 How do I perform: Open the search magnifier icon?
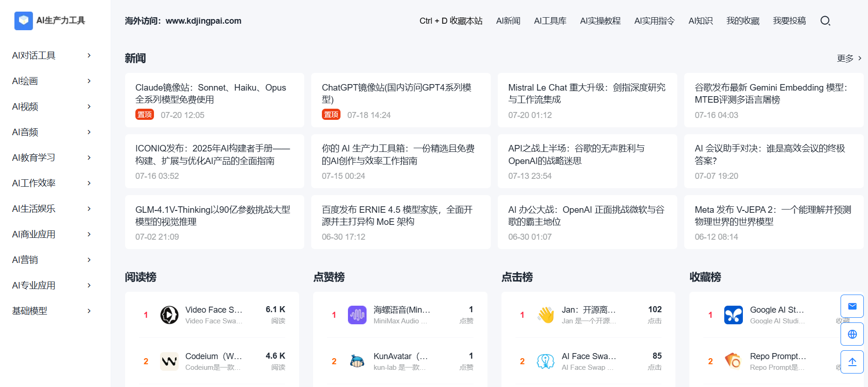click(x=825, y=21)
